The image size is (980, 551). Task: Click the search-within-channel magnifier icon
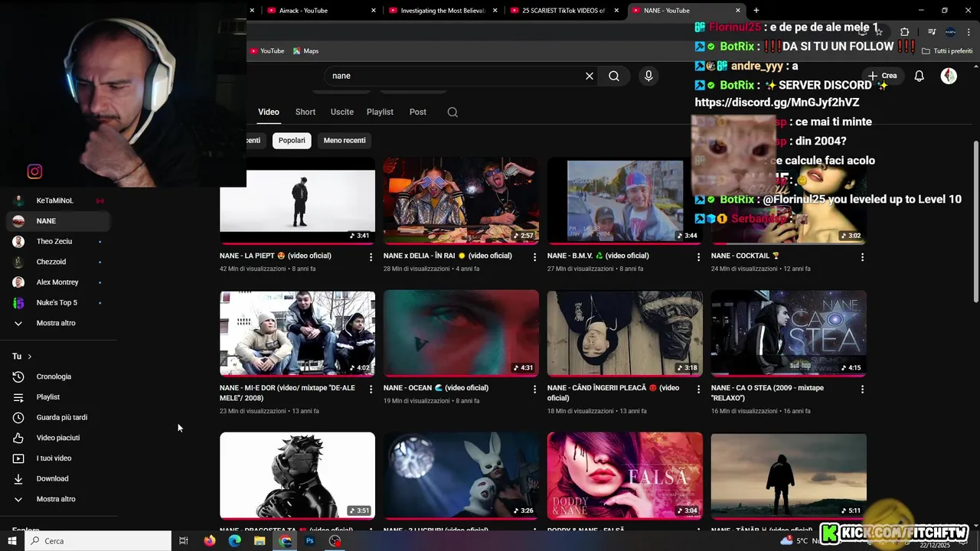pyautogui.click(x=452, y=112)
